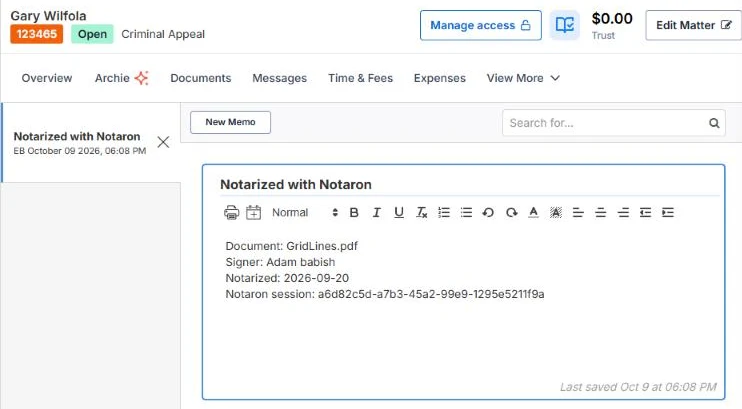Click the search magnifier icon
This screenshot has width=742, height=409.
tap(714, 123)
